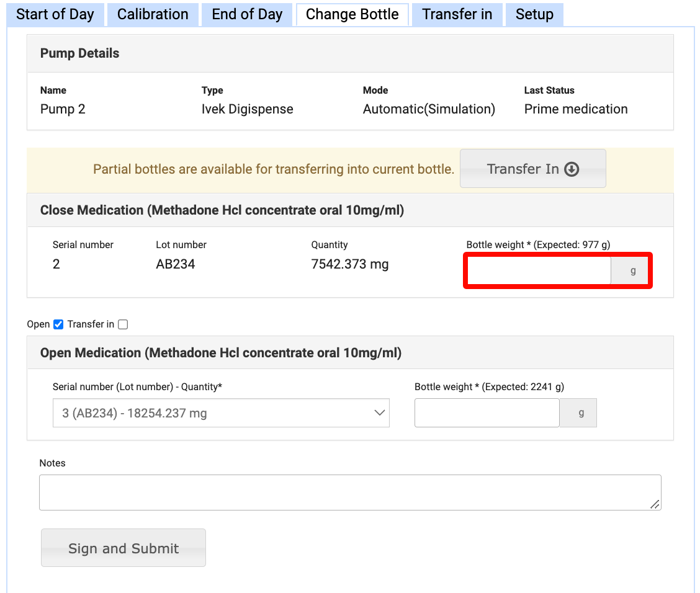700x593 pixels.
Task: Open the Serial number (Lot number) dropdown
Action: point(221,413)
